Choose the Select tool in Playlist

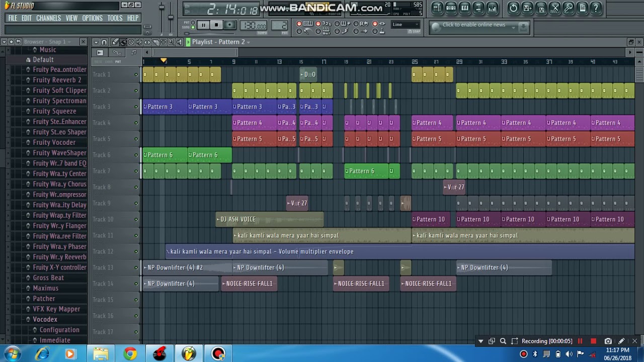[x=163, y=42]
